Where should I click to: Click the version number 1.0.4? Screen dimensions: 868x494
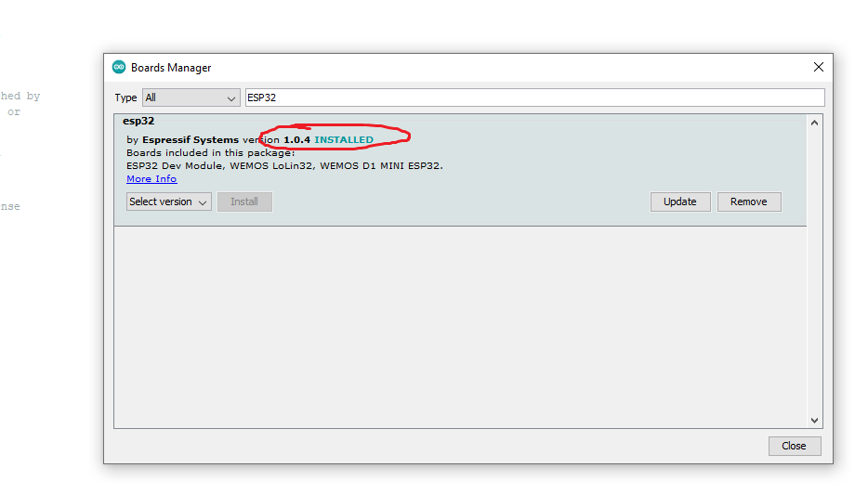[x=296, y=140]
